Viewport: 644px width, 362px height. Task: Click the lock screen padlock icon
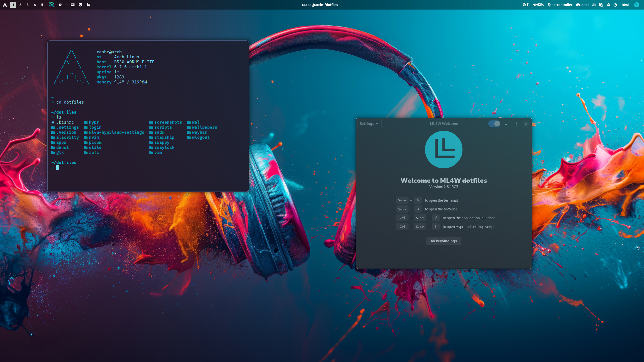609,5
